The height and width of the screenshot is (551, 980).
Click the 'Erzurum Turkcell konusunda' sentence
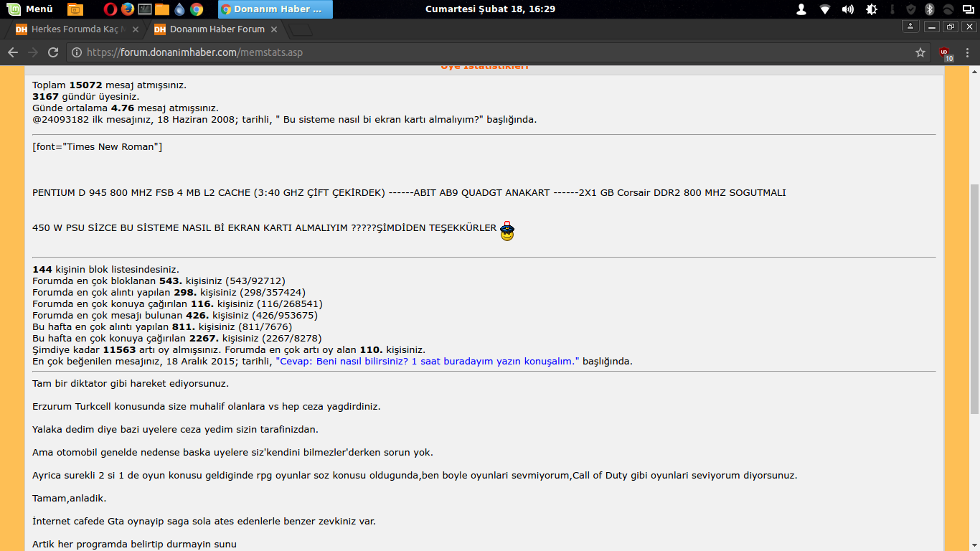207,406
